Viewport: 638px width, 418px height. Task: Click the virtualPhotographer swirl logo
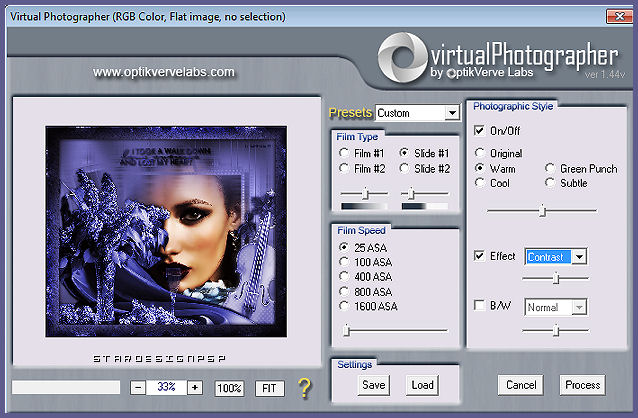402,57
